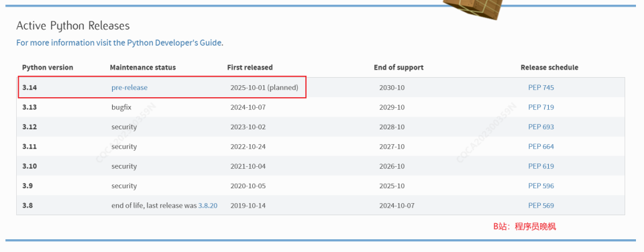This screenshot has height=252, width=644.
Task: Open PEP 664 release schedule
Action: click(541, 147)
